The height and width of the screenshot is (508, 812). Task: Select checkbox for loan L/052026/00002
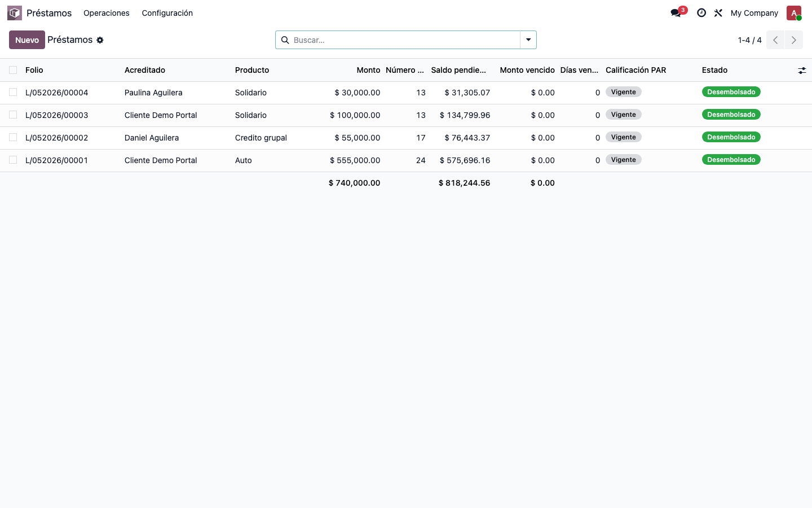pos(13,137)
